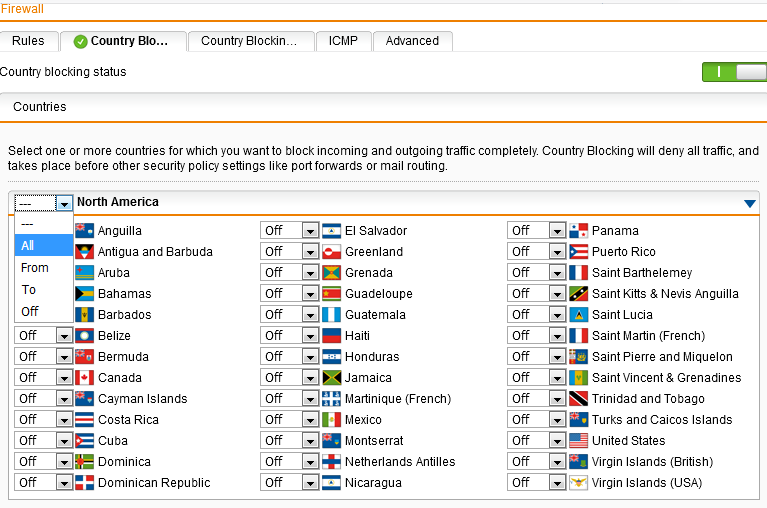Click the Canada flag icon
The image size is (767, 508).
click(84, 378)
